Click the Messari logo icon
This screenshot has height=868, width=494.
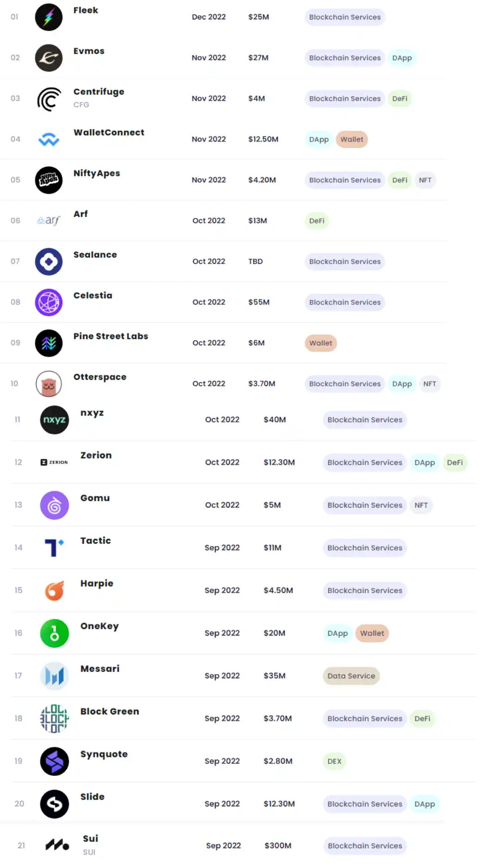[x=54, y=676]
